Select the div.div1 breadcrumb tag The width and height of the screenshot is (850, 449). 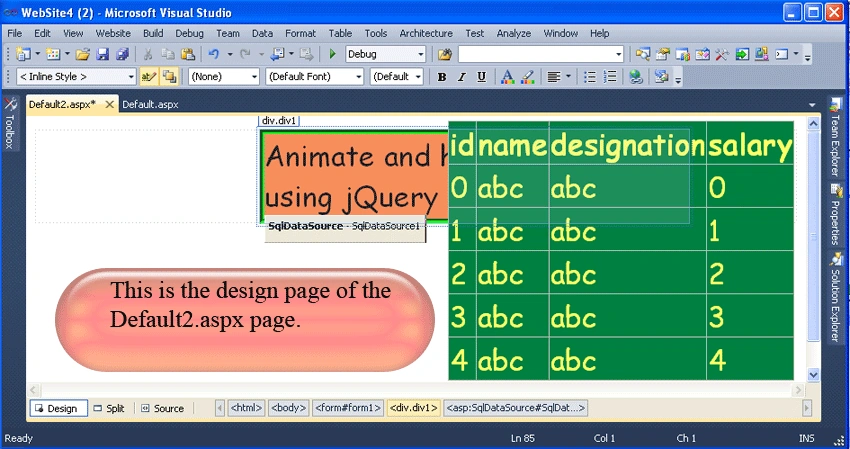(x=414, y=408)
